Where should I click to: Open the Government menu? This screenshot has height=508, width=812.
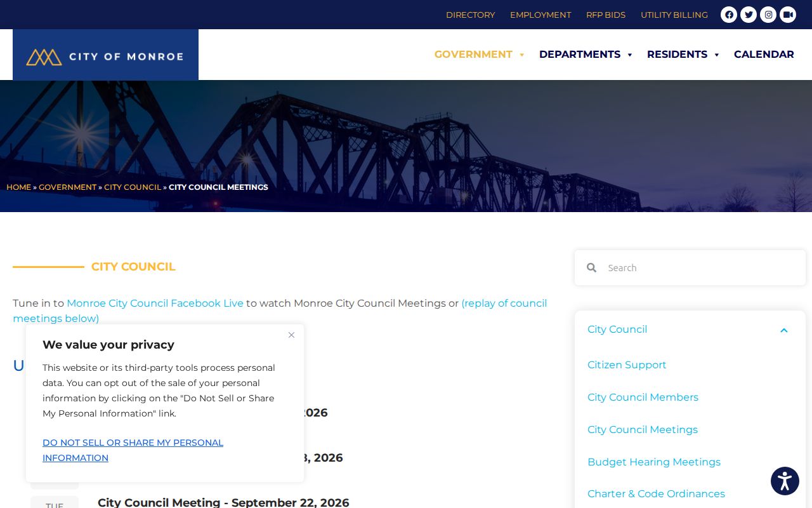tap(473, 55)
